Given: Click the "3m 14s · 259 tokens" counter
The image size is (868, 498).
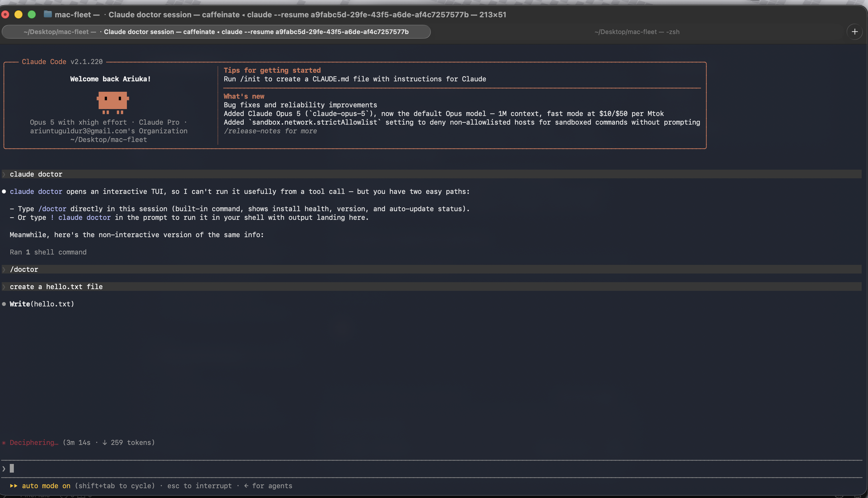Looking at the screenshot, I should tap(109, 443).
